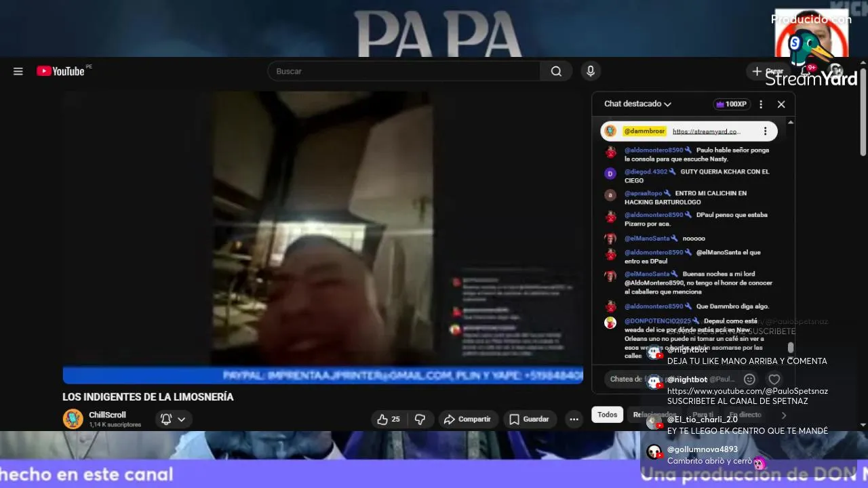Select the Relacionados filter chip

[x=654, y=415]
